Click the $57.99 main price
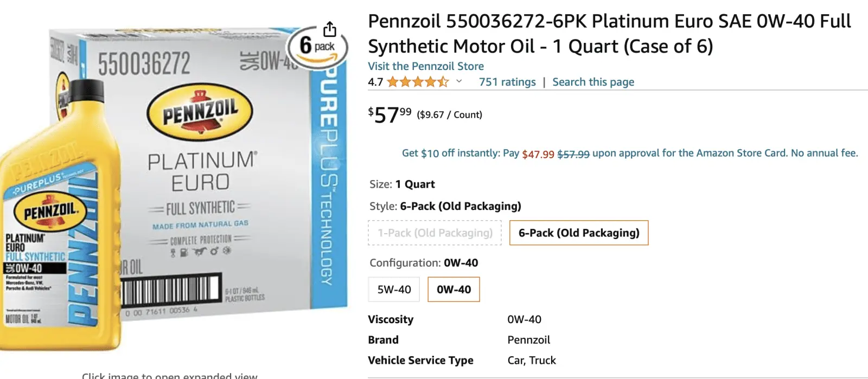The width and height of the screenshot is (868, 379). (x=390, y=114)
